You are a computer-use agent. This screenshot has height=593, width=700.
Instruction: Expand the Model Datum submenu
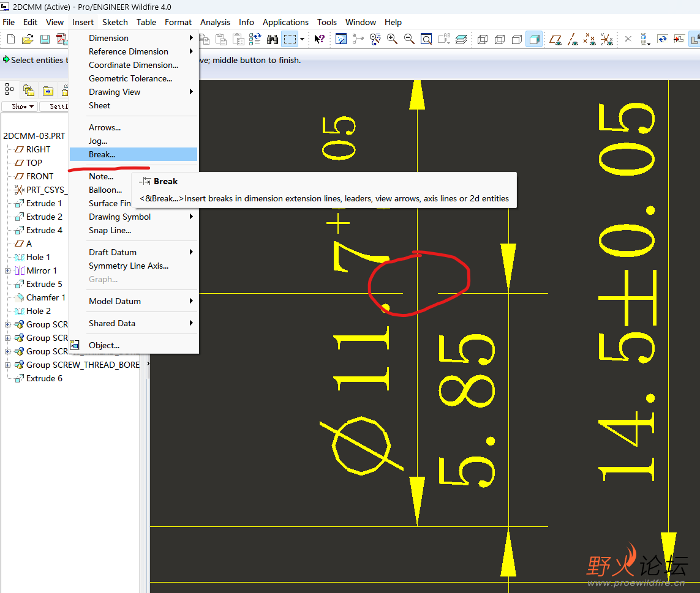(191, 301)
